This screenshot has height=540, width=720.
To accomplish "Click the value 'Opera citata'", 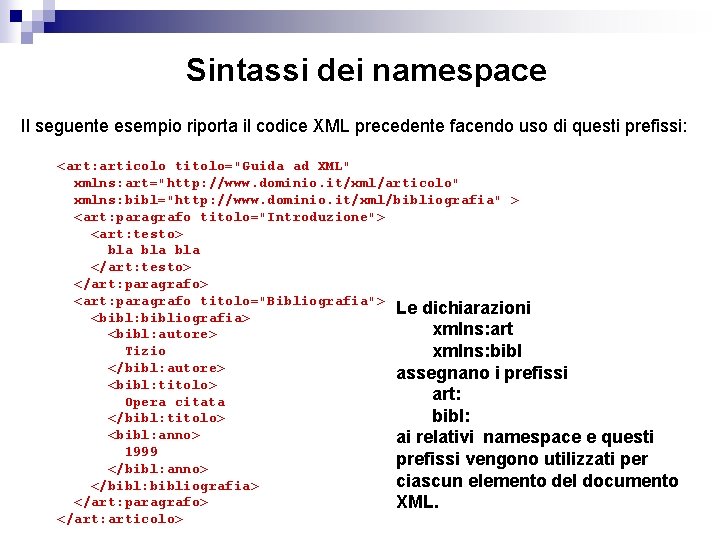I will (175, 402).
